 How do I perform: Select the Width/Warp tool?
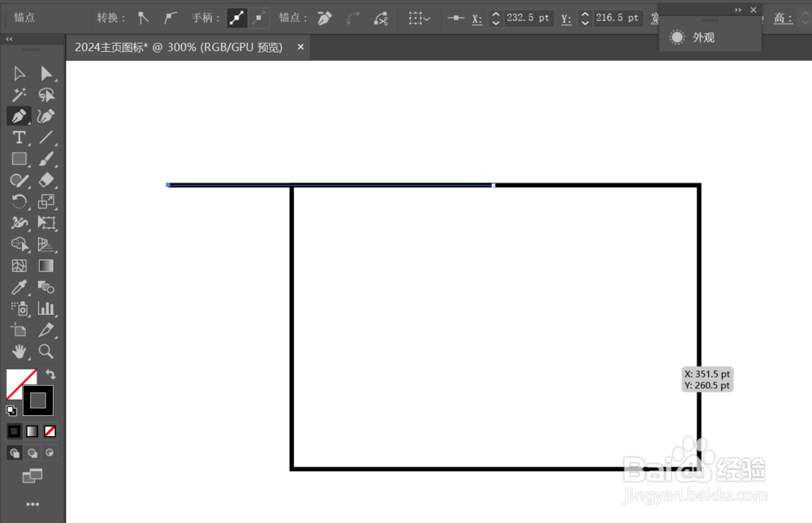[x=19, y=223]
